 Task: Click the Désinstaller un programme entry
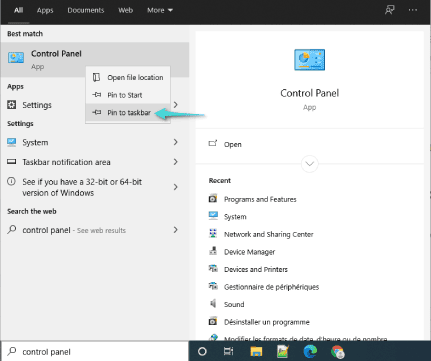click(267, 322)
